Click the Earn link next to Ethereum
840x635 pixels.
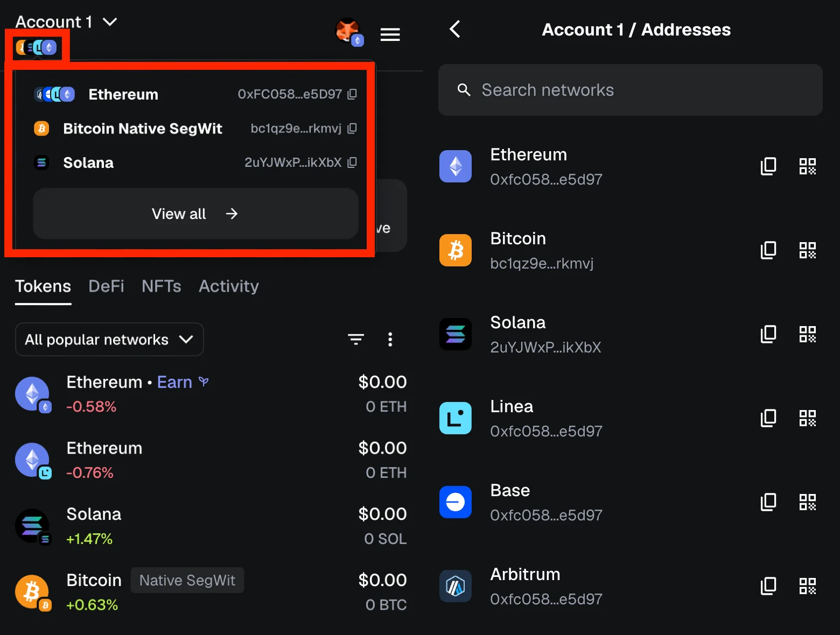pos(174,382)
